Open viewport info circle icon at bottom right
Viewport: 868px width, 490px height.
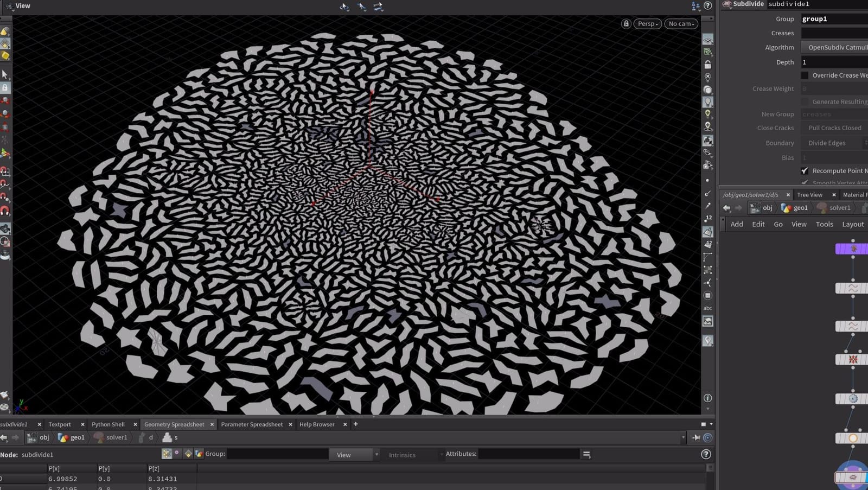[707, 398]
